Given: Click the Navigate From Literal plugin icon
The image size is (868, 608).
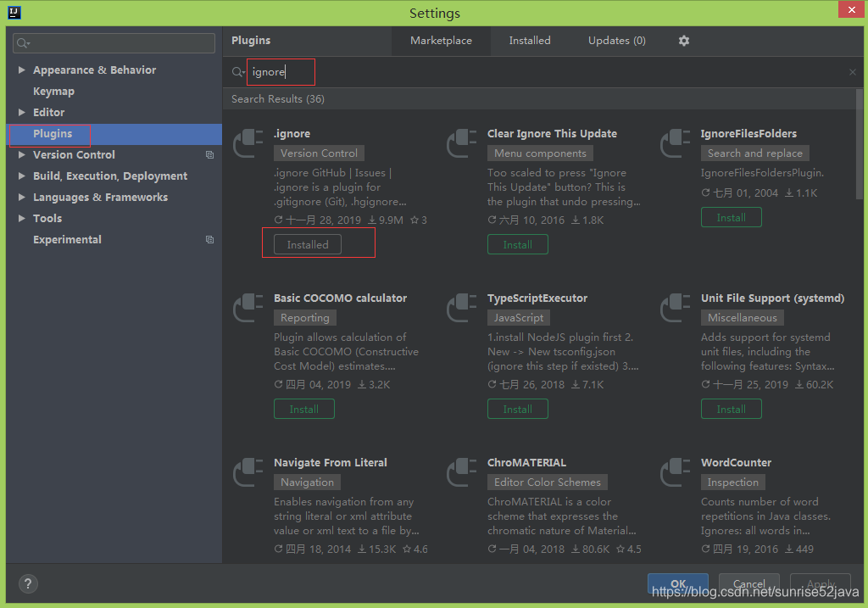Looking at the screenshot, I should tap(248, 471).
